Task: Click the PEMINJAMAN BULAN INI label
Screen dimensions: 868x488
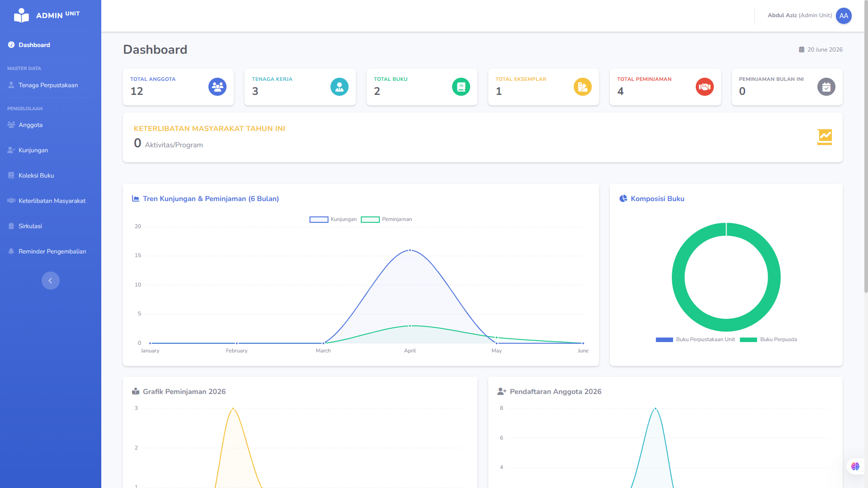Action: (771, 79)
